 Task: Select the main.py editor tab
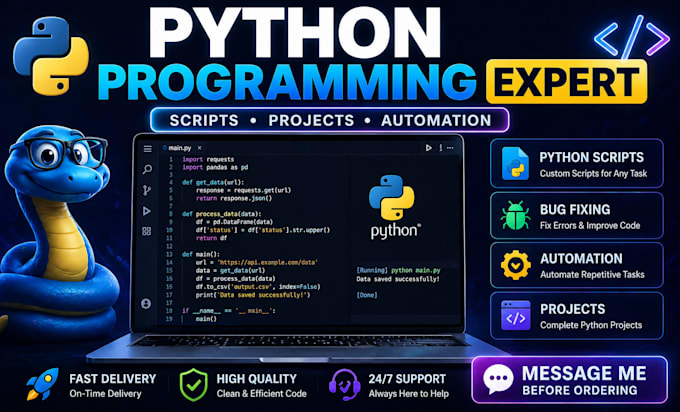coord(180,148)
